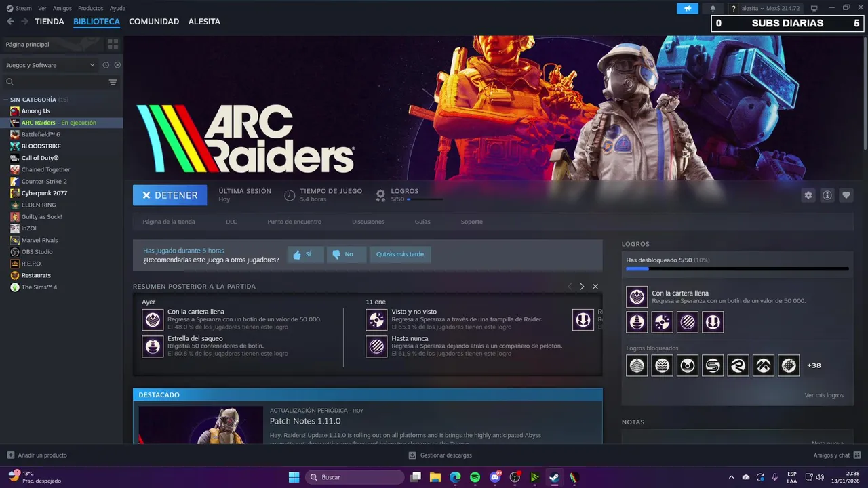Select the thumbs down No recommendation
This screenshot has height=488, width=868.
(347, 254)
